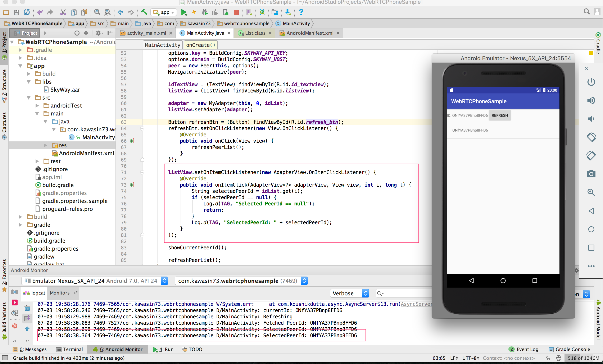This screenshot has width=603, height=364.
Task: Take a screenshot using the emulator camera icon
Action: click(x=591, y=174)
